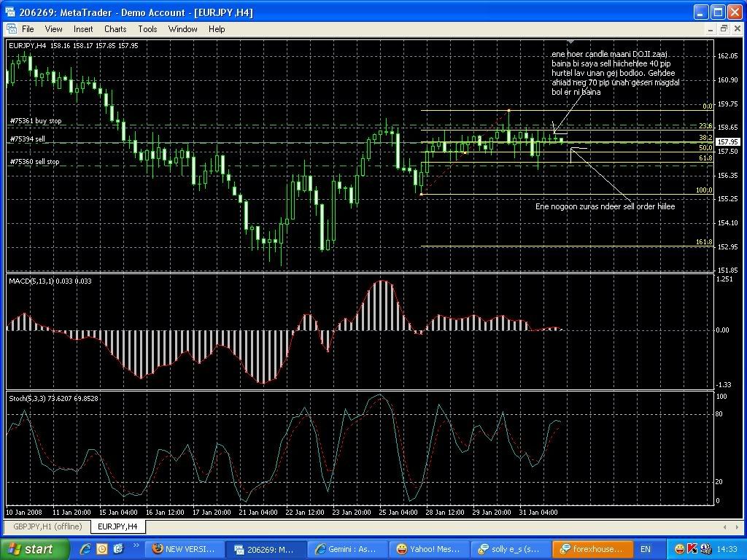This screenshot has height=560, width=747.
Task: Open the Insert menu
Action: tap(83, 29)
